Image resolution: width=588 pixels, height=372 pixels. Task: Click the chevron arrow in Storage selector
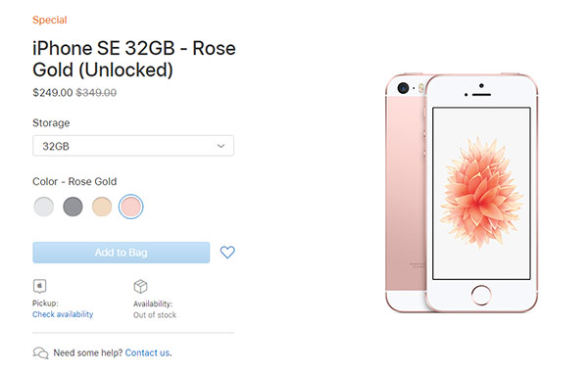(220, 146)
